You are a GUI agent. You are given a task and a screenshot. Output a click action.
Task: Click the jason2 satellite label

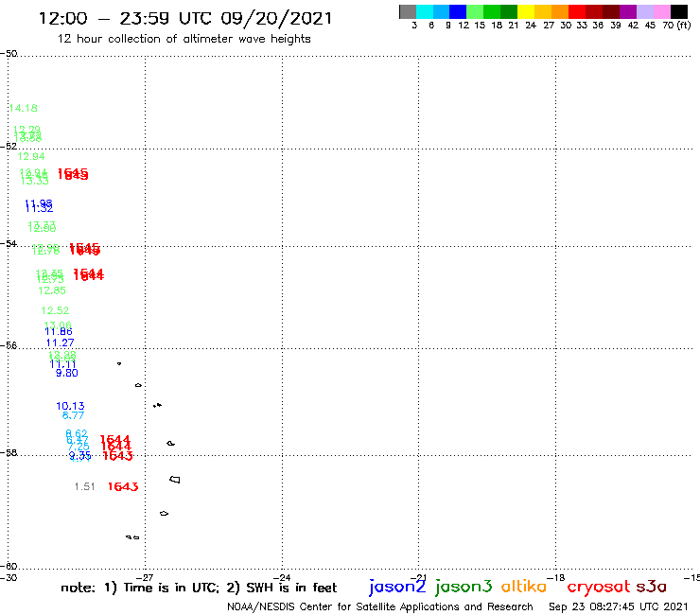[x=397, y=587]
